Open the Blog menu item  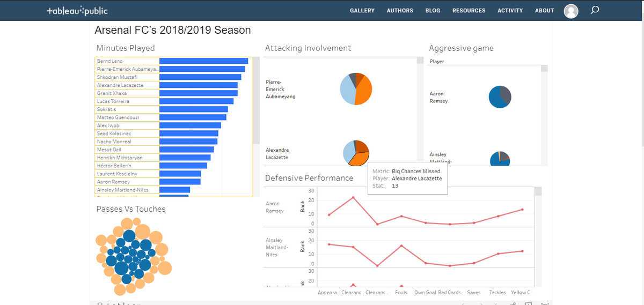coord(433,11)
